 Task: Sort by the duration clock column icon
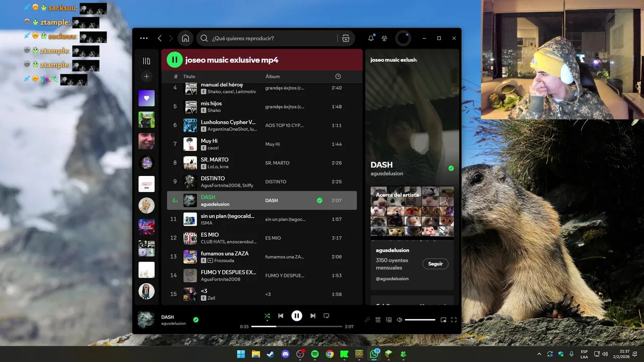pos(338,76)
